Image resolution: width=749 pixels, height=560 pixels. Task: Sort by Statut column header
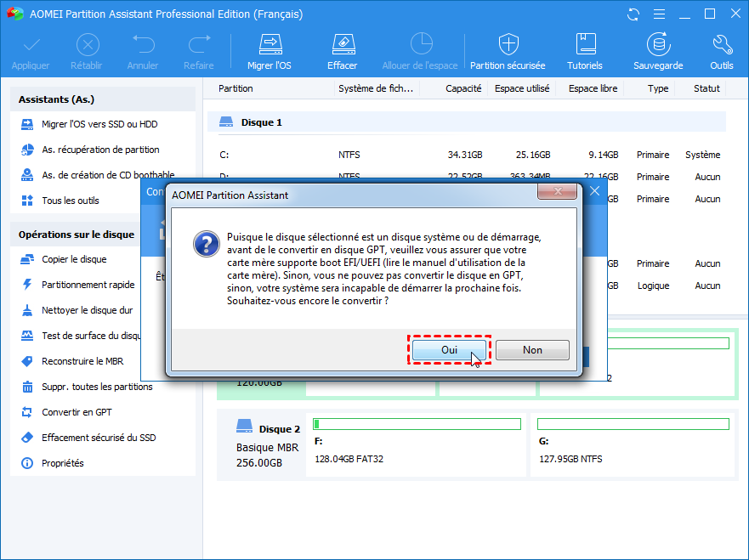click(x=706, y=88)
